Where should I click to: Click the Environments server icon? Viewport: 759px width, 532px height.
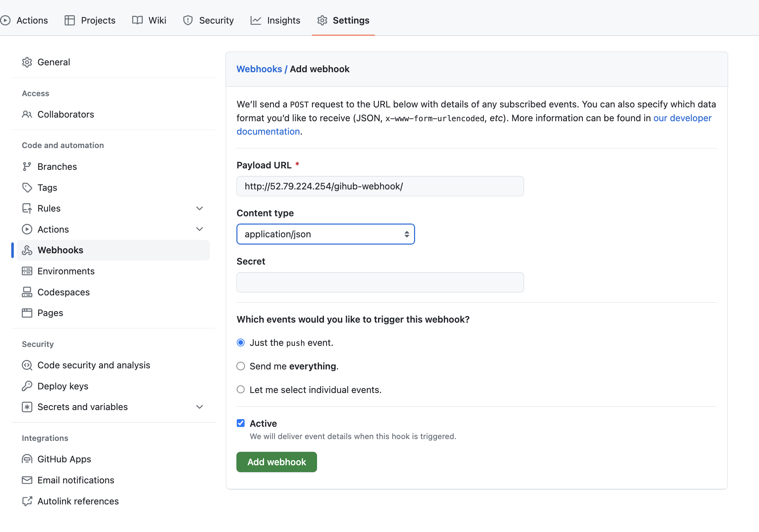[27, 271]
